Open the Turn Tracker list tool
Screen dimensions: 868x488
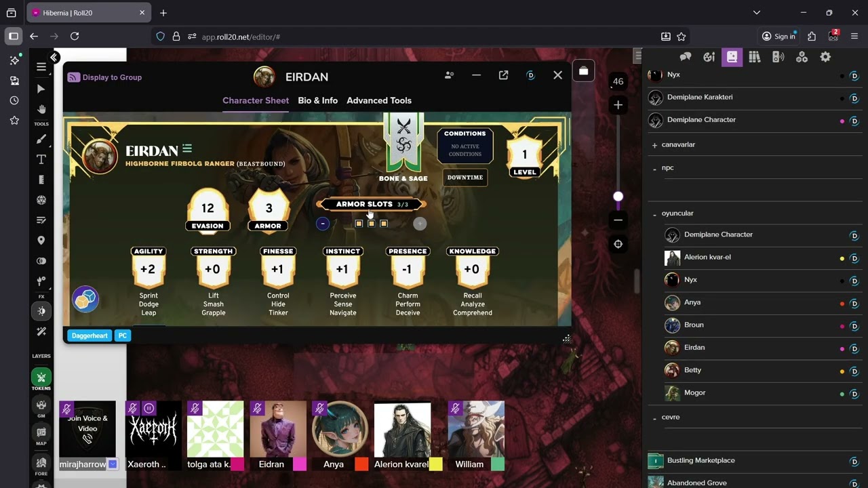coord(41,220)
